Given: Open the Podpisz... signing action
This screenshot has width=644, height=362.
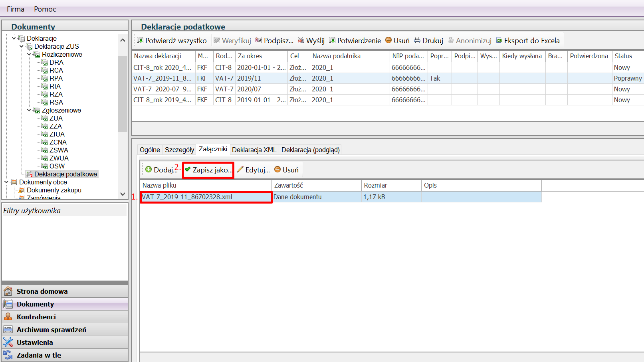Looking at the screenshot, I should 274,41.
